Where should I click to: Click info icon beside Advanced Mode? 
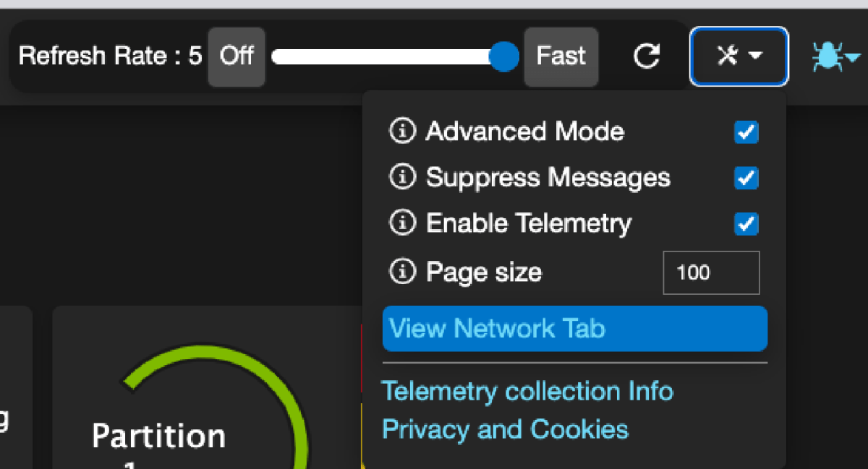click(402, 132)
